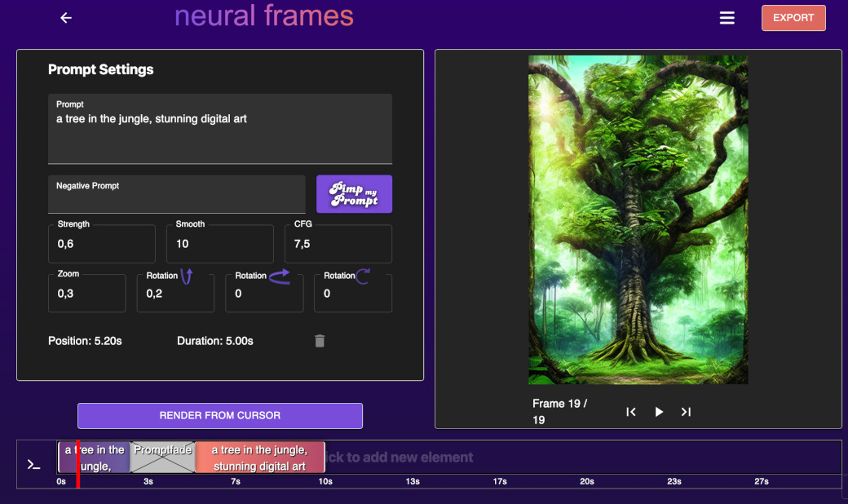Viewport: 848px width, 504px height.
Task: Skip to the last frame of the preview
Action: (686, 412)
